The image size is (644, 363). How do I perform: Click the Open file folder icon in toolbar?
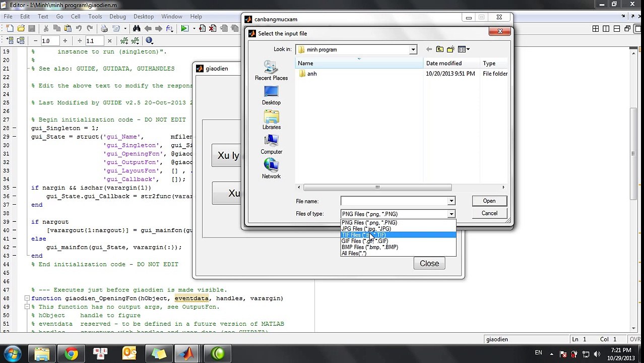[x=21, y=29]
